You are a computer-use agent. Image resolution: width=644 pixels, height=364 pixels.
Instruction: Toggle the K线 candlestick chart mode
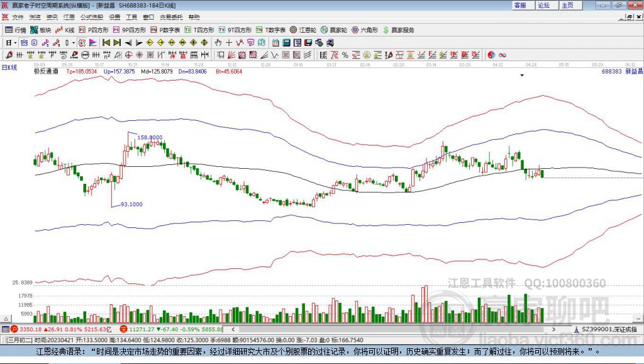click(x=65, y=30)
